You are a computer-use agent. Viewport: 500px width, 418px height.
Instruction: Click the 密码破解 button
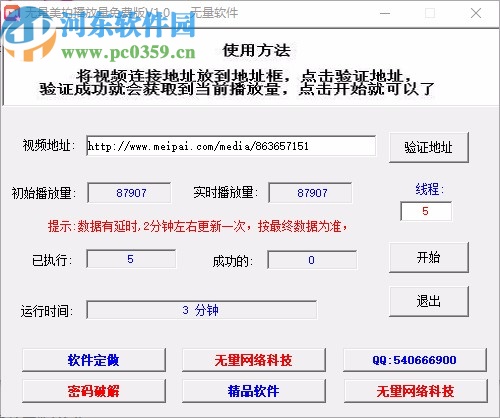pyautogui.click(x=94, y=391)
